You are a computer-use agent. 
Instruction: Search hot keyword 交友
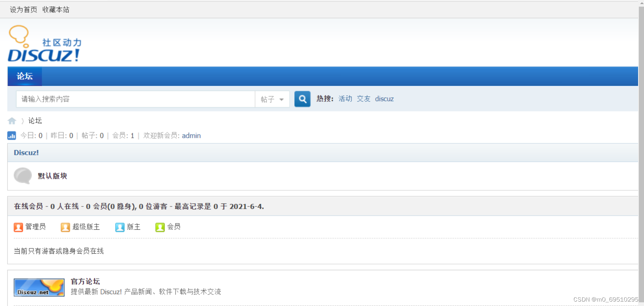(x=363, y=99)
